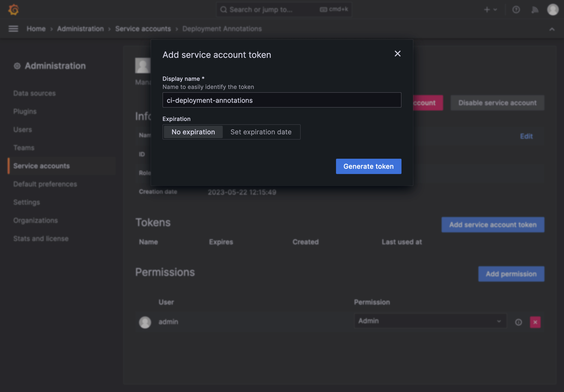Open the hamburger navigation menu
The image size is (564, 392).
point(13,29)
